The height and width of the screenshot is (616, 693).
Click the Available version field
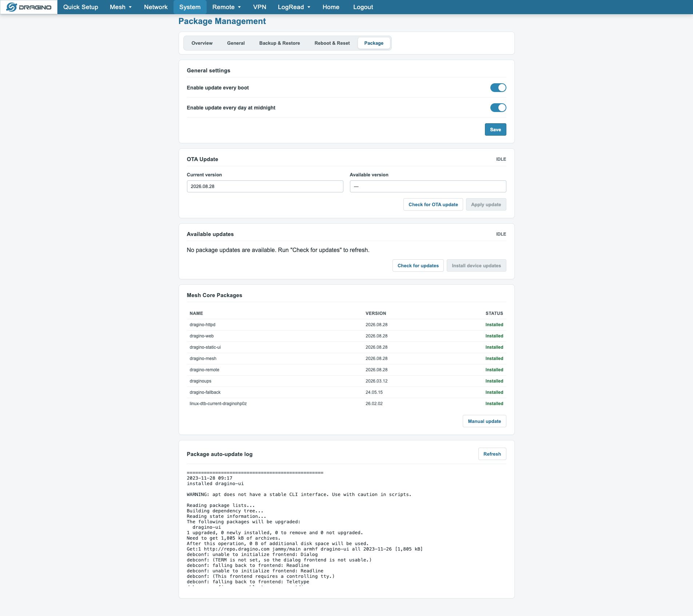tap(428, 186)
